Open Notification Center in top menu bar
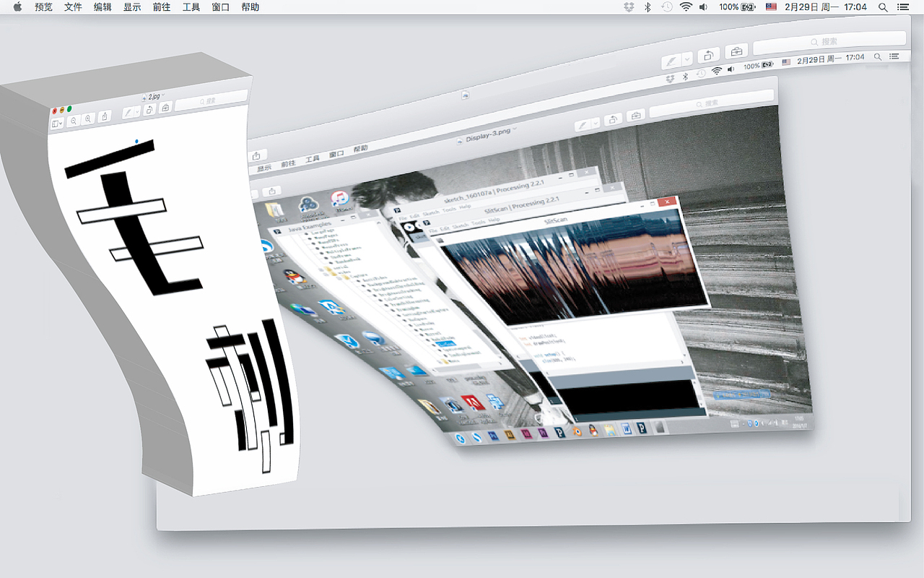Viewport: 924px width, 578px height. click(x=905, y=7)
